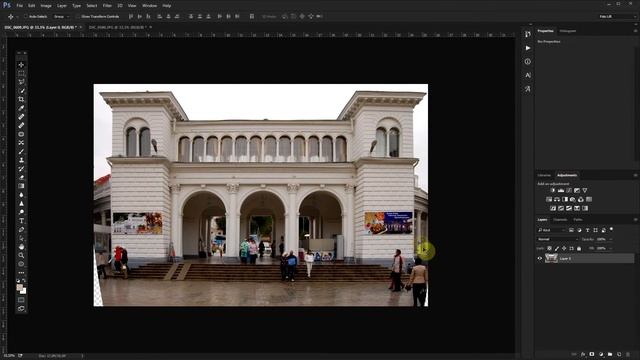640x360 pixels.
Task: Close the first DSC document tab
Action: pyautogui.click(x=81, y=27)
